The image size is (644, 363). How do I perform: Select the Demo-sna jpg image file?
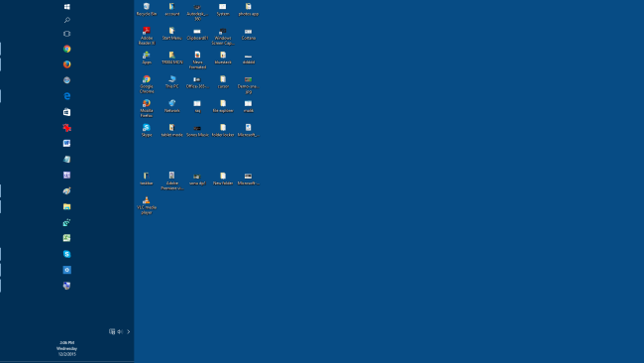point(249,84)
